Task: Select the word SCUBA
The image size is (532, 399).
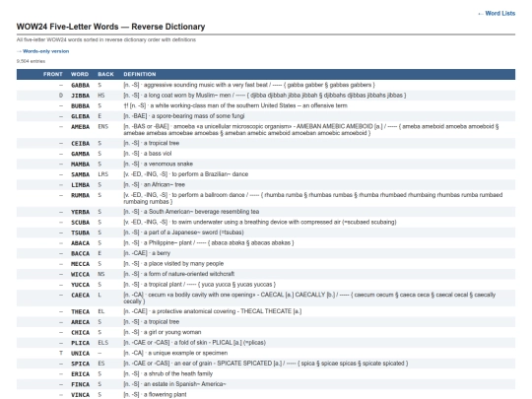Action: tap(81, 223)
